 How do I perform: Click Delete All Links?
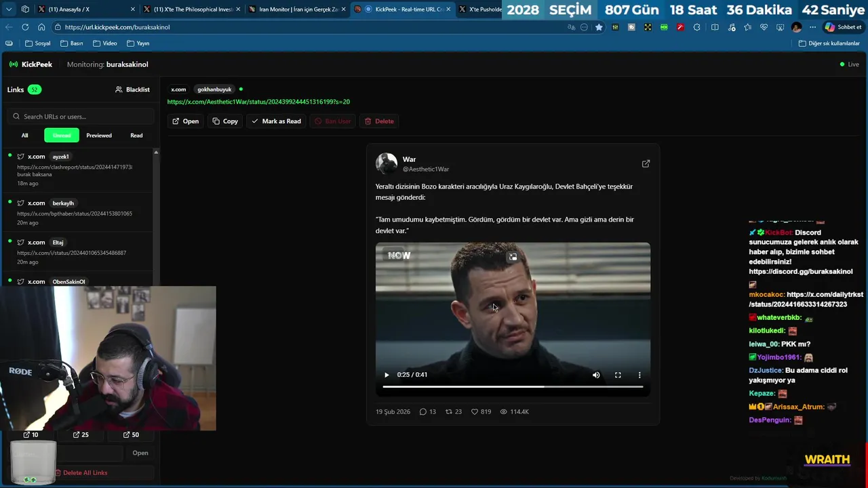point(81,472)
